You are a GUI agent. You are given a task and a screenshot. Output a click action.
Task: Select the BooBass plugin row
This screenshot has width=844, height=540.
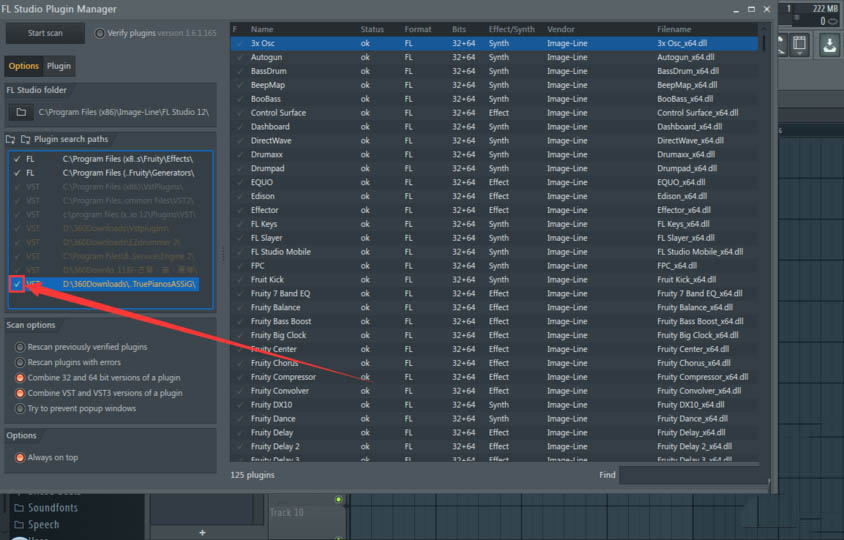(x=494, y=99)
